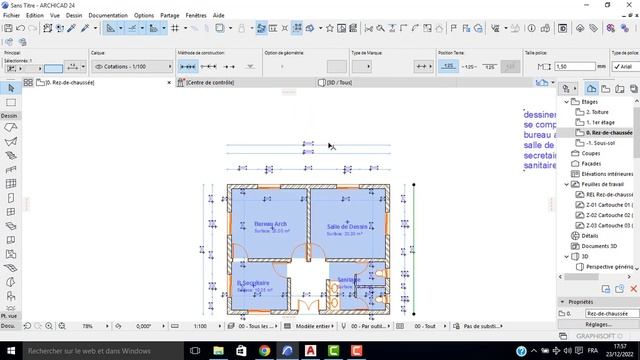Select text position centered in line

tap(469, 67)
